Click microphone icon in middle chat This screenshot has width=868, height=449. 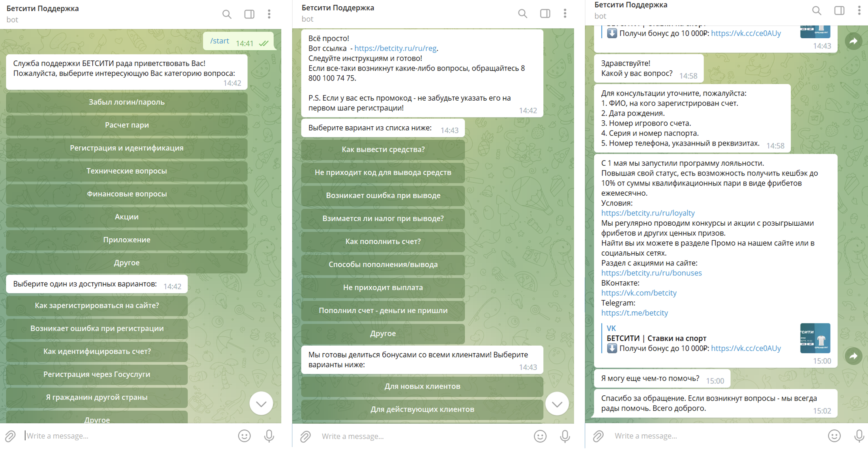565,436
